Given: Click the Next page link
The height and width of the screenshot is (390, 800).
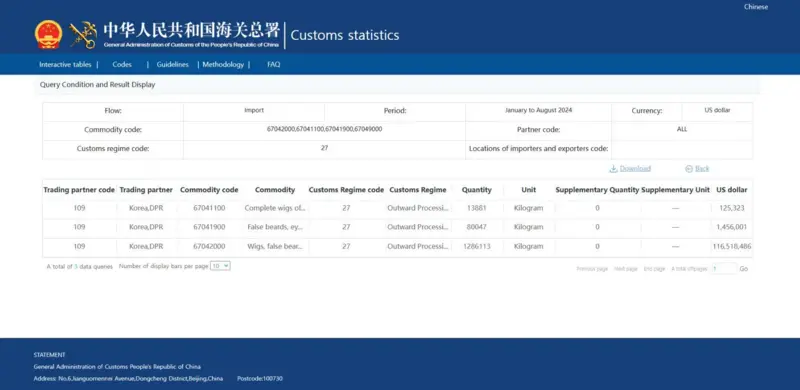Looking at the screenshot, I should 626,269.
